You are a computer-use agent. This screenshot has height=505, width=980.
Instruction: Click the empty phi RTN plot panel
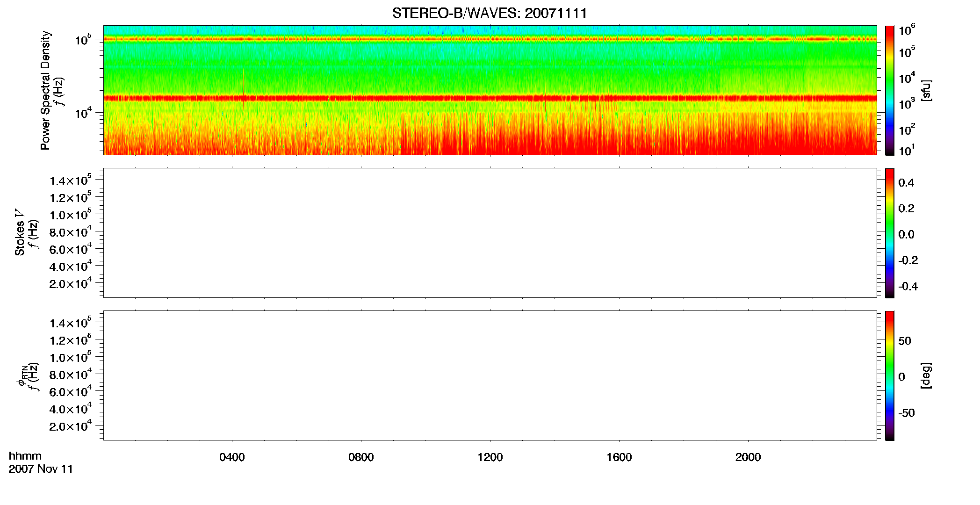(x=490, y=375)
